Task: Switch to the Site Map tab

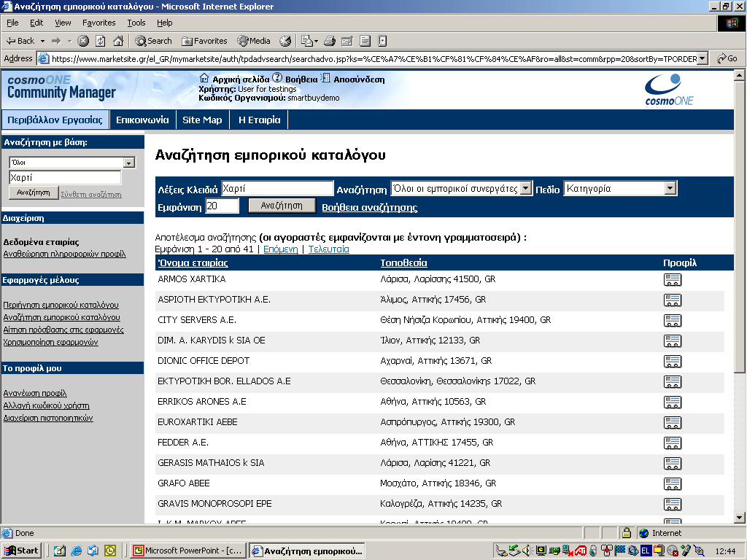Action: pos(203,120)
